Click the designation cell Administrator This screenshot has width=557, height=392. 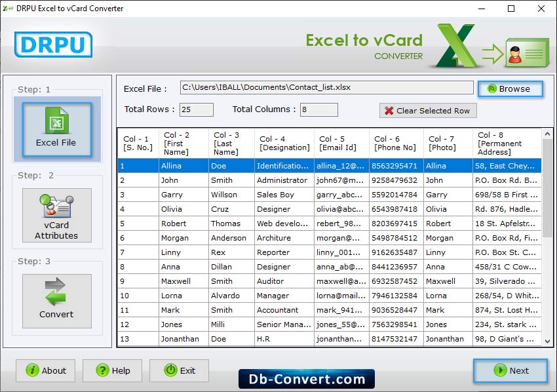tap(284, 180)
